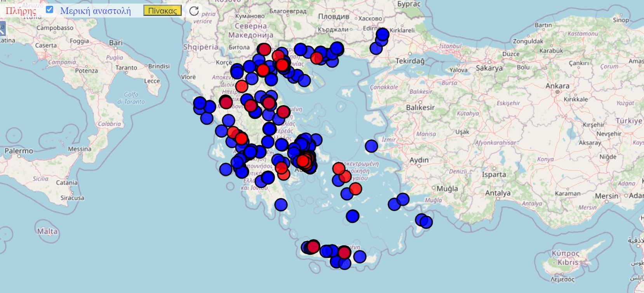
Task: Select the red marker on western Crete
Action: pyautogui.click(x=313, y=246)
